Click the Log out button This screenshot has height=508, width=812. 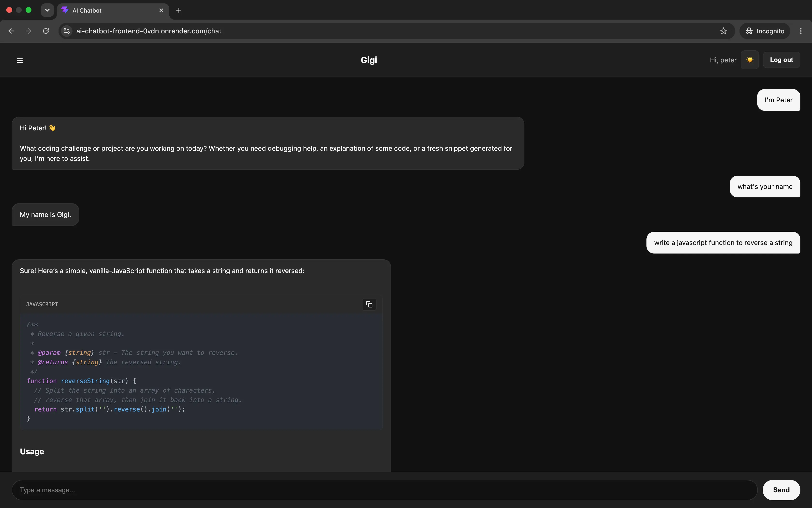[x=782, y=60]
